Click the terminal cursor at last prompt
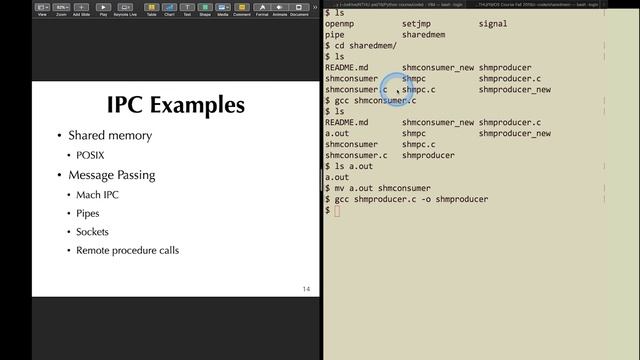Viewport: 640px width, 360px height. click(337, 211)
